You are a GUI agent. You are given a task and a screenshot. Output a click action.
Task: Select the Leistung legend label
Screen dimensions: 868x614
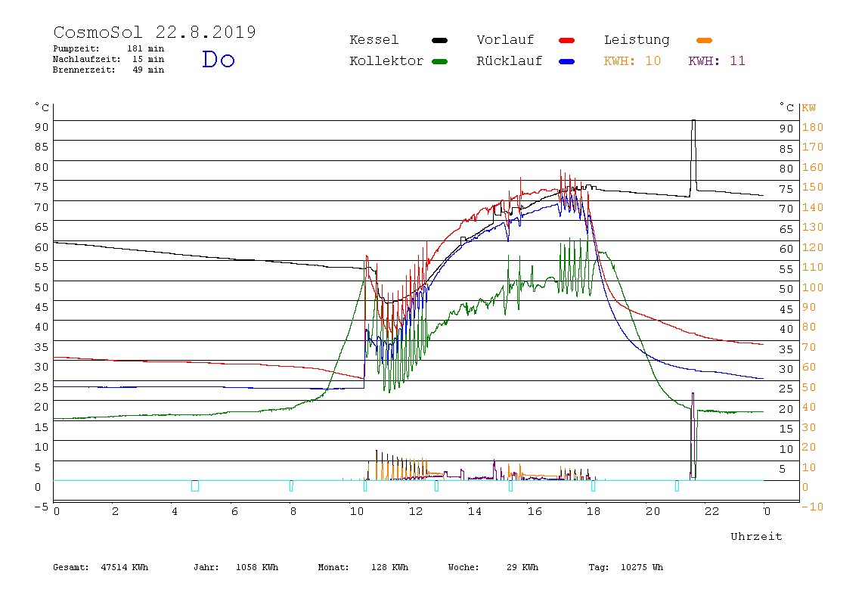coord(637,40)
